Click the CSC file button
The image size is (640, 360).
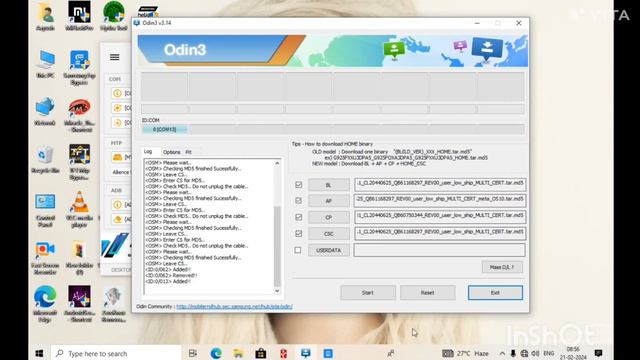coord(329,234)
